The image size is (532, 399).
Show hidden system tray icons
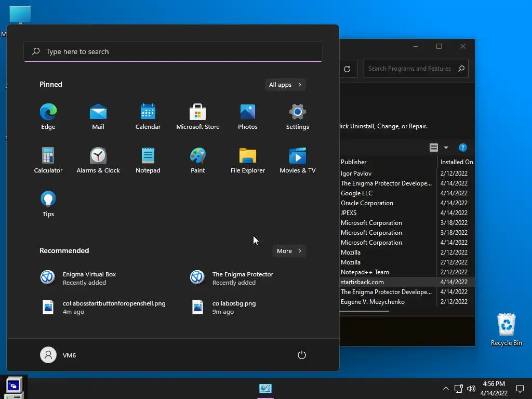(446, 389)
